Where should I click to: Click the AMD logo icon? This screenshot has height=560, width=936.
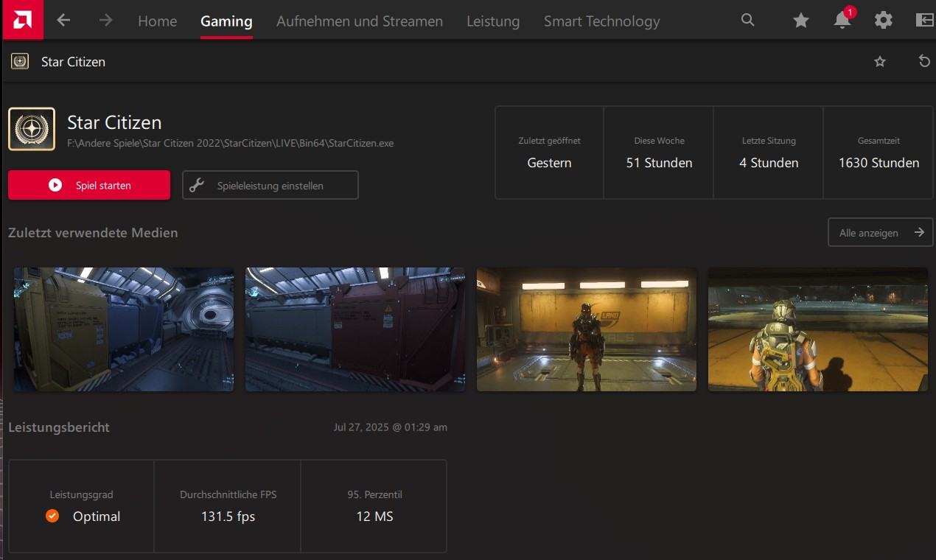[22, 20]
